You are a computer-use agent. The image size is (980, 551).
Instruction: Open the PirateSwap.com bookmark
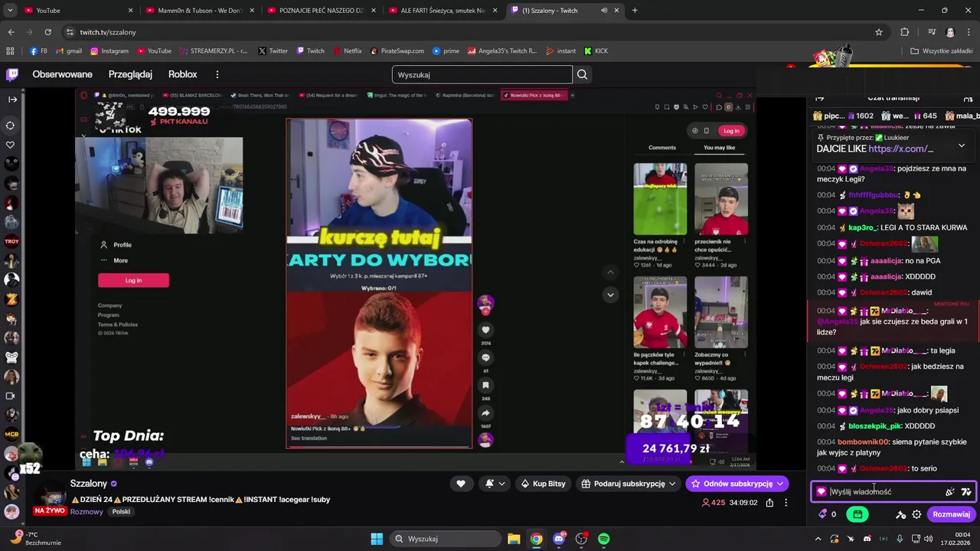[x=397, y=51]
